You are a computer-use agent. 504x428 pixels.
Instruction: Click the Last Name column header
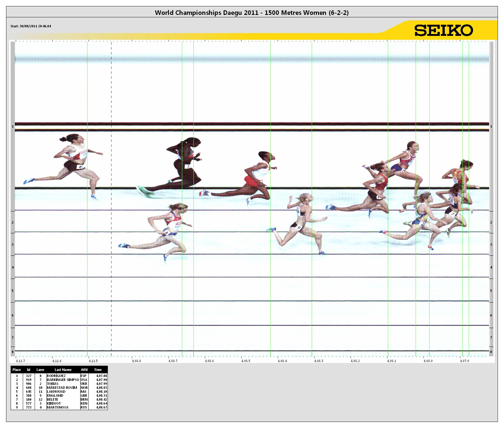tap(63, 370)
